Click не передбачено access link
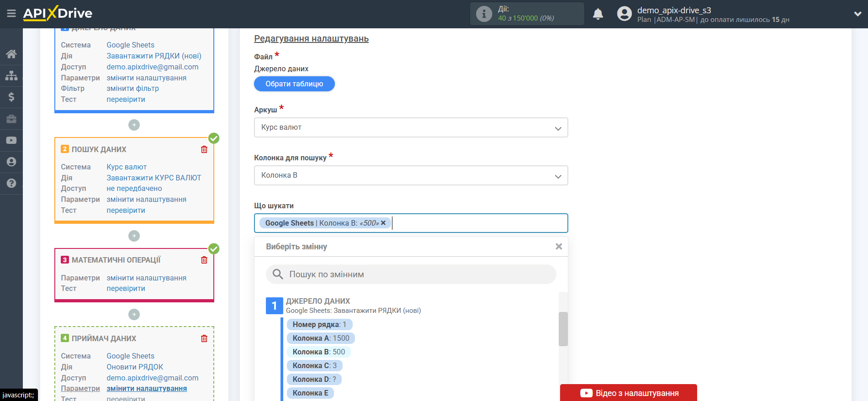The width and height of the screenshot is (868, 401). coord(134,188)
